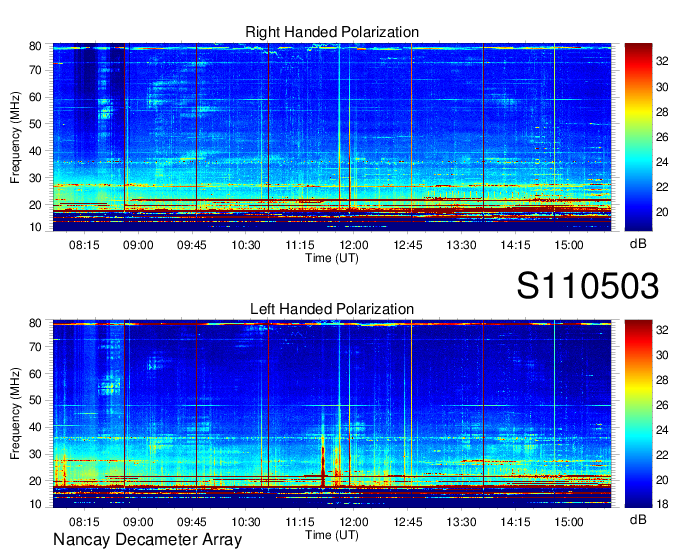Click the 08:15 time tick under the left-handed plot
680x552 pixels.
pos(84,522)
